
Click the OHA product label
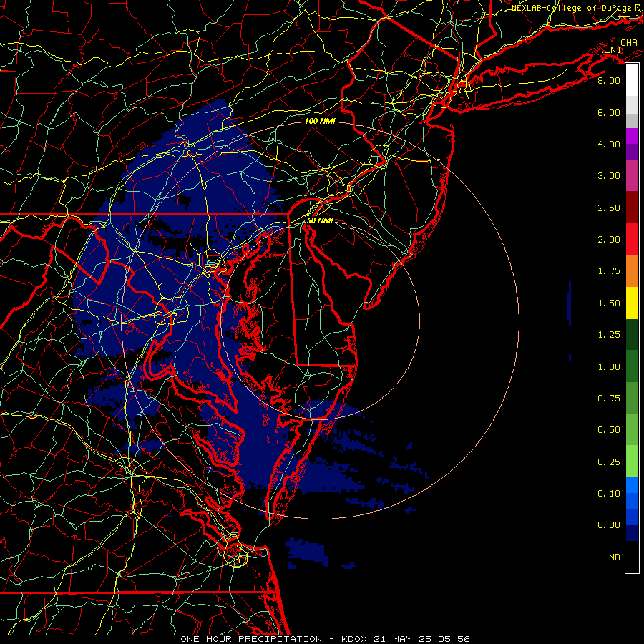pyautogui.click(x=629, y=43)
